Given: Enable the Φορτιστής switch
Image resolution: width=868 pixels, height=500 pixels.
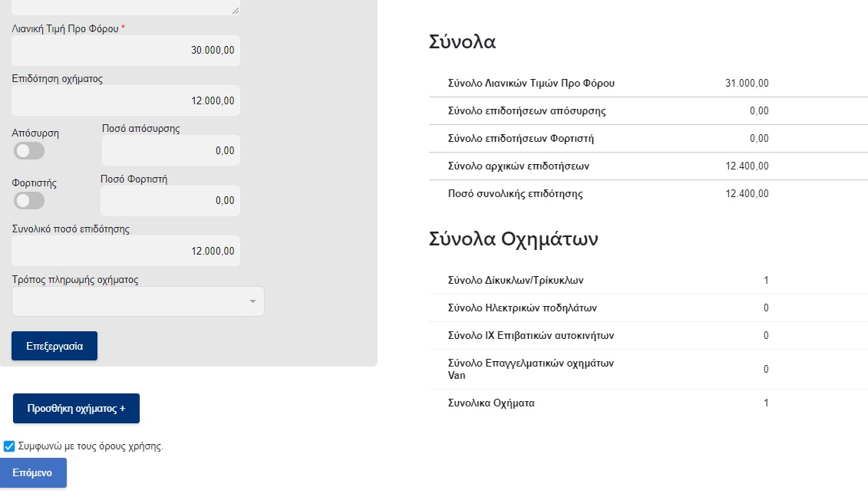Looking at the screenshot, I should tap(29, 201).
